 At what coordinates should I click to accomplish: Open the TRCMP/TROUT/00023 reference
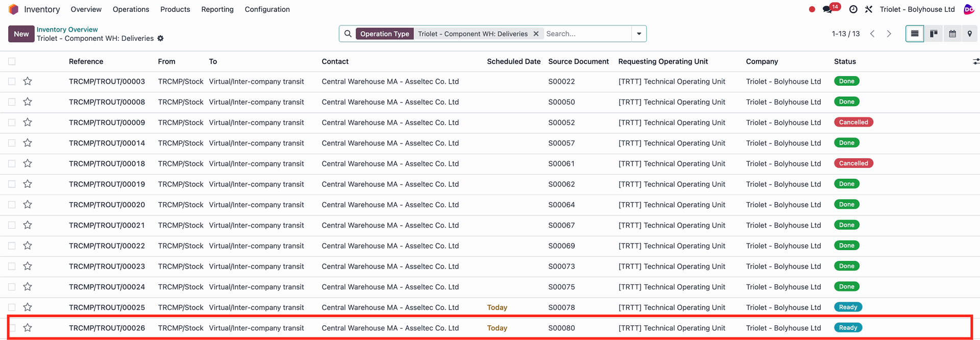(107, 266)
